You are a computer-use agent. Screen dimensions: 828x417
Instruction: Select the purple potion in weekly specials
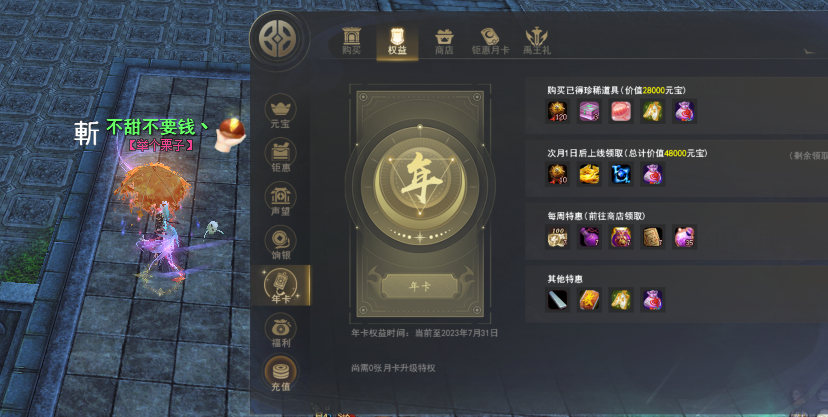point(589,237)
